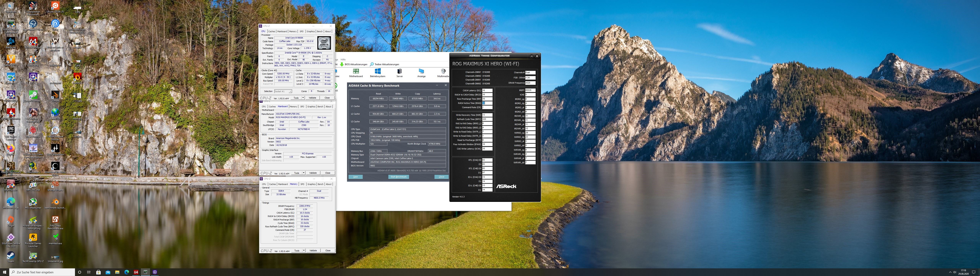This screenshot has width=980, height=276.
Task: Open About tab in CPU-Z memory window
Action: (329, 184)
